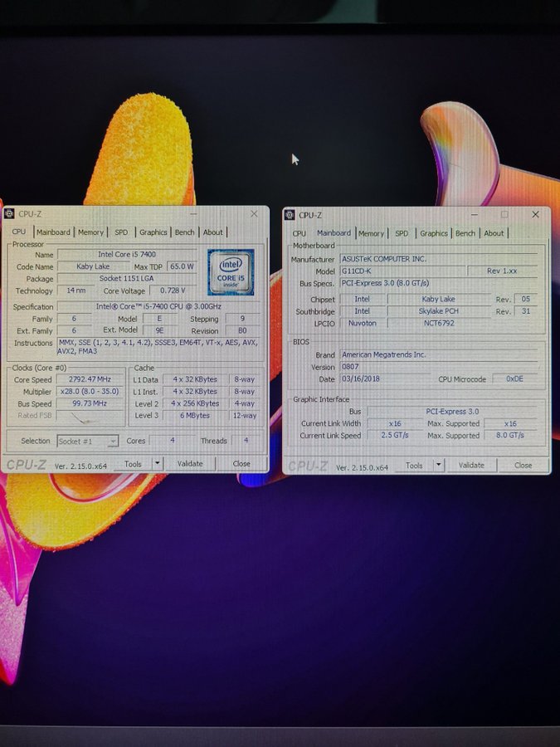This screenshot has width=560, height=747.
Task: Click the Cores value field
Action: click(x=173, y=441)
